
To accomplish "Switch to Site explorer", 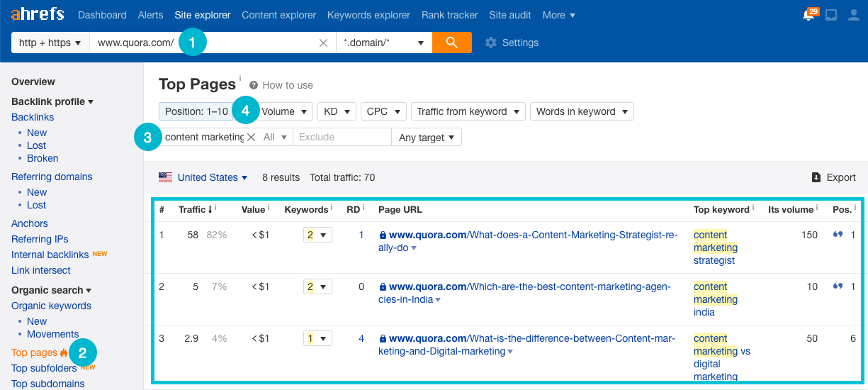I will tap(203, 15).
